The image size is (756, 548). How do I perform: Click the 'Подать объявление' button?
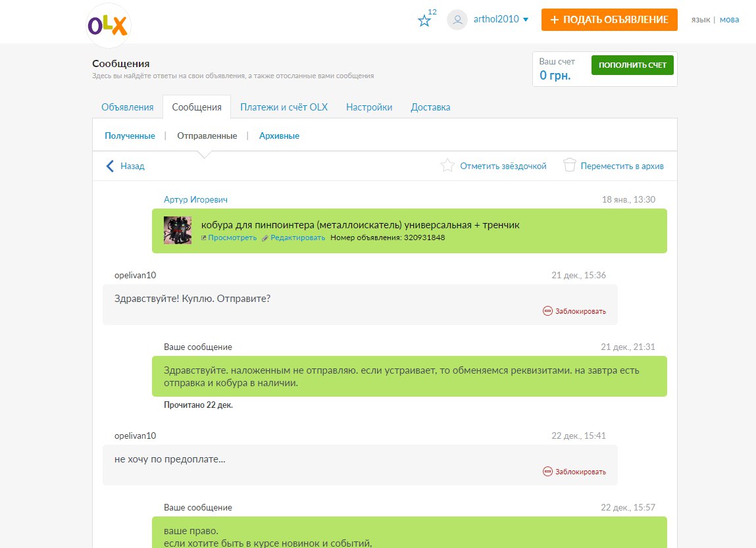(x=609, y=20)
